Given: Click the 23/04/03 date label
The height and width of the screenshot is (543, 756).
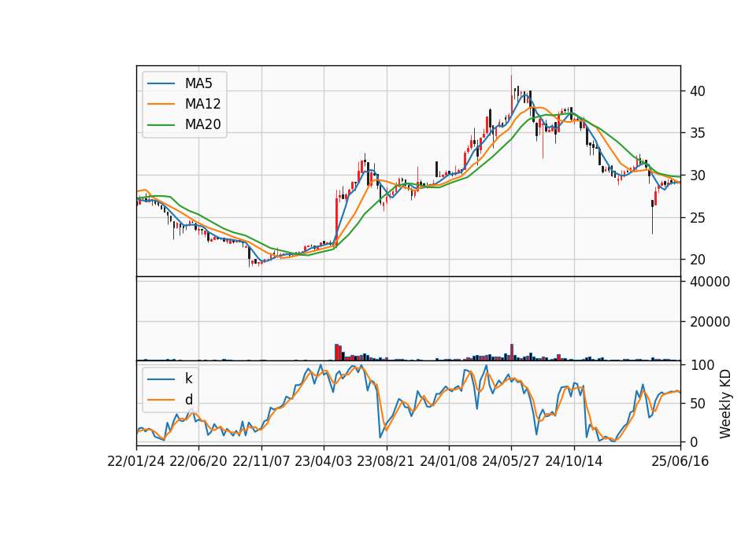Looking at the screenshot, I should (x=324, y=461).
